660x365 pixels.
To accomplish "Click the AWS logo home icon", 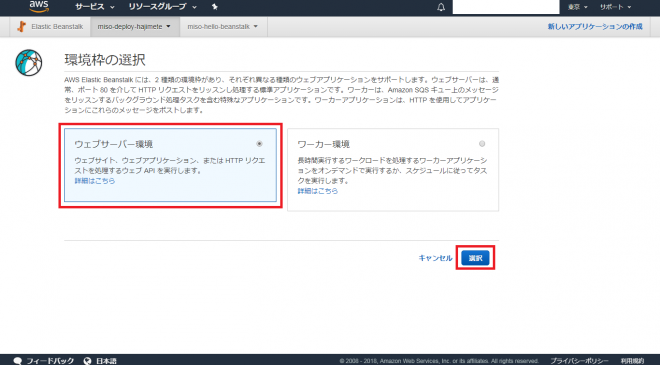I will pyautogui.click(x=39, y=6).
